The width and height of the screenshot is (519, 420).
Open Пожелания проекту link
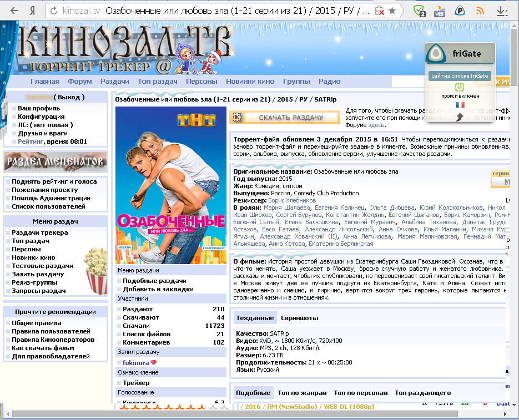pos(45,190)
